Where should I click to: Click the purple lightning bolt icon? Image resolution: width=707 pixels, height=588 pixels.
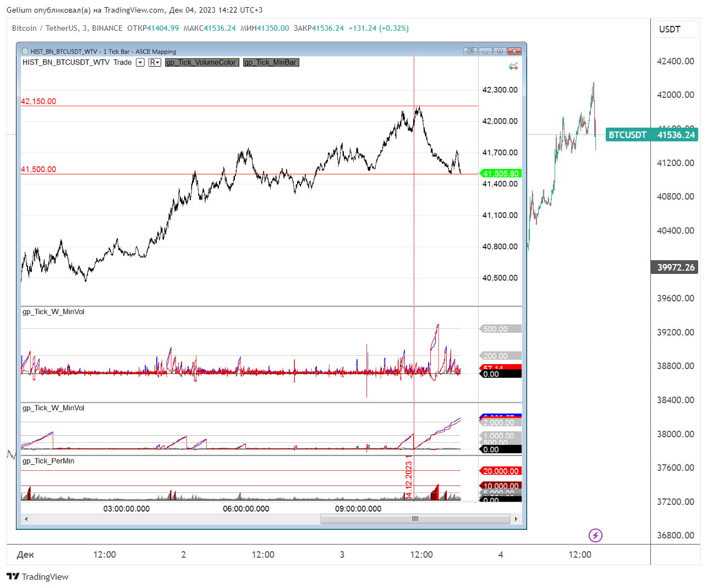(x=595, y=535)
